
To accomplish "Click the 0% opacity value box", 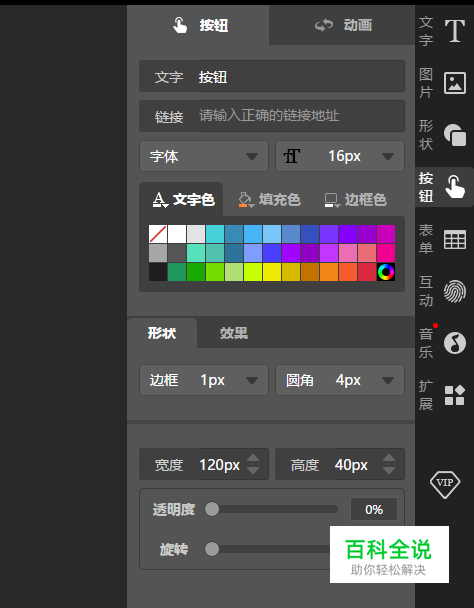I will click(374, 509).
